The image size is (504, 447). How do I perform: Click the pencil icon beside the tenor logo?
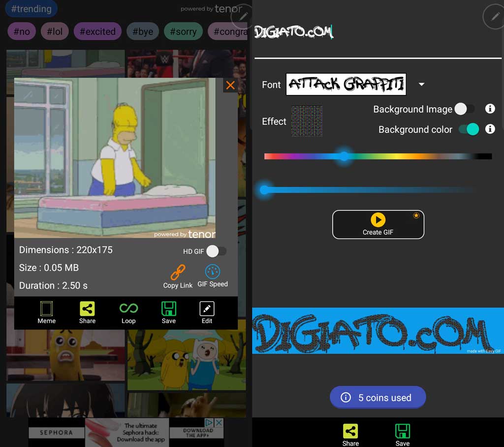[243, 16]
